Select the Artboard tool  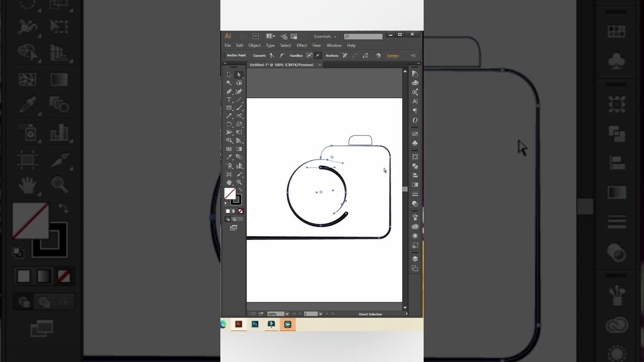tap(229, 174)
